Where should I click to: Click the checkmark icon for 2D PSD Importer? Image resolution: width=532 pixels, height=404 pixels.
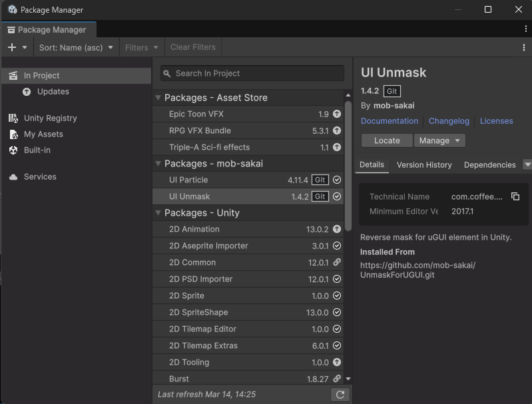click(336, 279)
